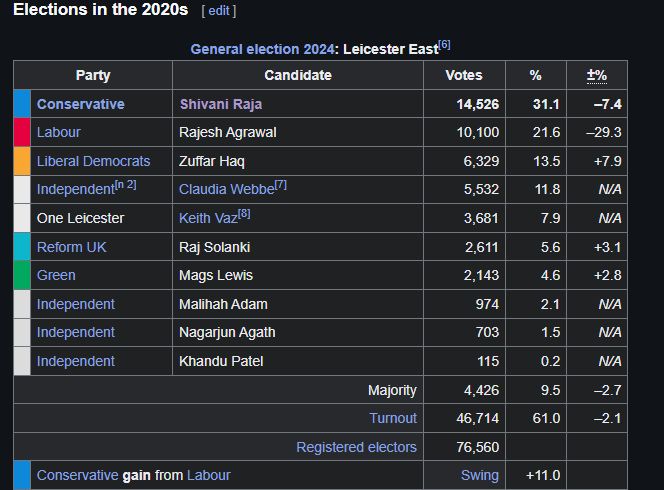The image size is (664, 490).
Task: Open Independent link for Malihah Adam
Action: [75, 304]
